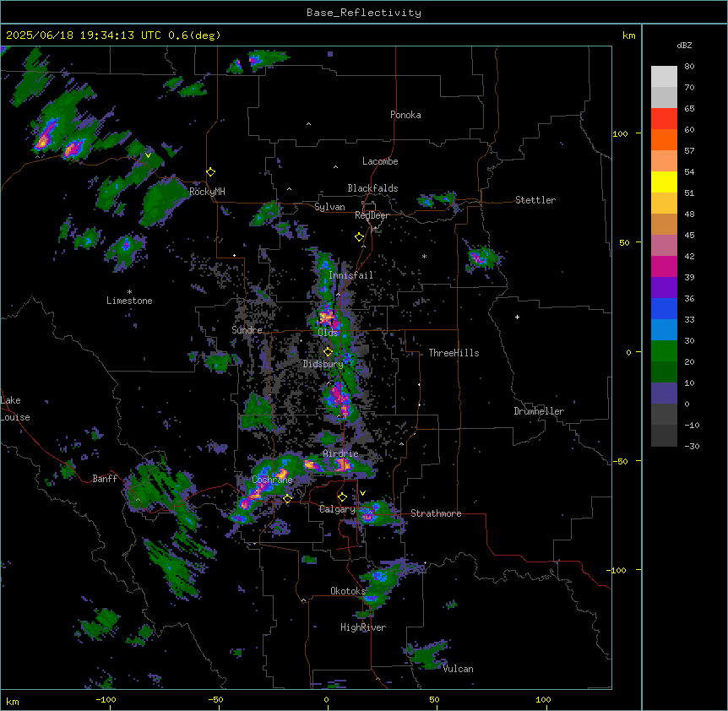The width and height of the screenshot is (728, 711).
Task: Click the Innisfail town label
Action: pos(350,275)
